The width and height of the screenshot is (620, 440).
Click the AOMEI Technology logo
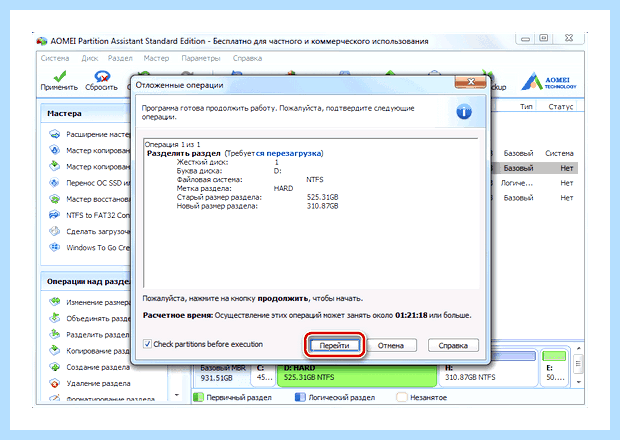tap(548, 81)
